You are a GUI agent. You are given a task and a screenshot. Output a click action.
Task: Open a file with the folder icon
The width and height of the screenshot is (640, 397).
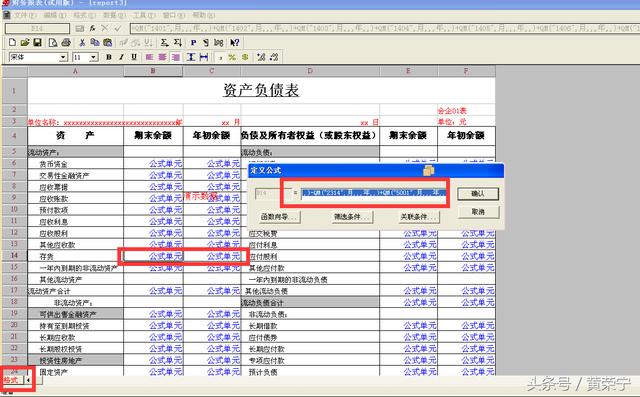pyautogui.click(x=25, y=42)
